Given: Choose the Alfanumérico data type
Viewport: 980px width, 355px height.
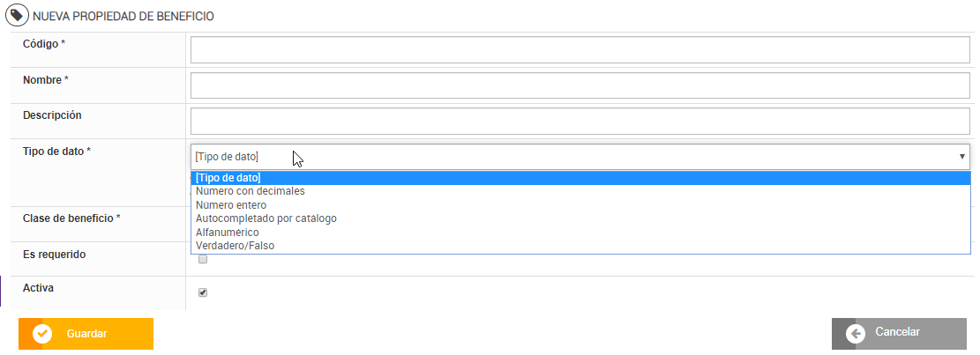Looking at the screenshot, I should click(x=227, y=233).
